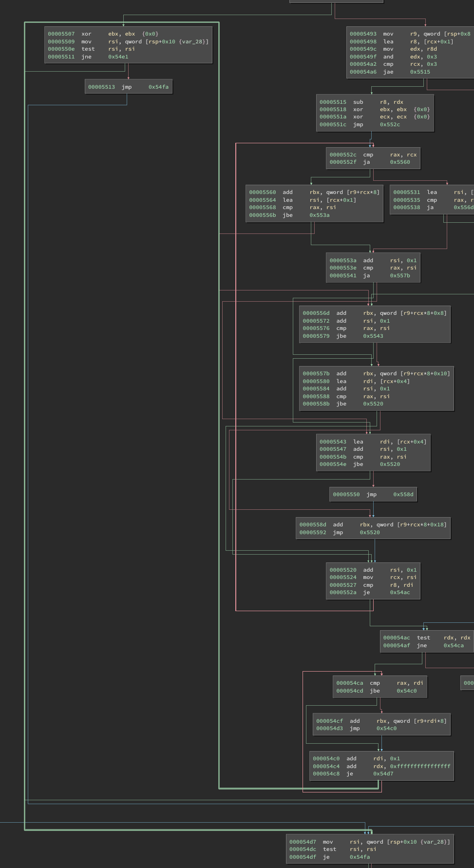
Task: Select the 0xffffffffffffffff operand at 000054c4
Action: point(420,766)
